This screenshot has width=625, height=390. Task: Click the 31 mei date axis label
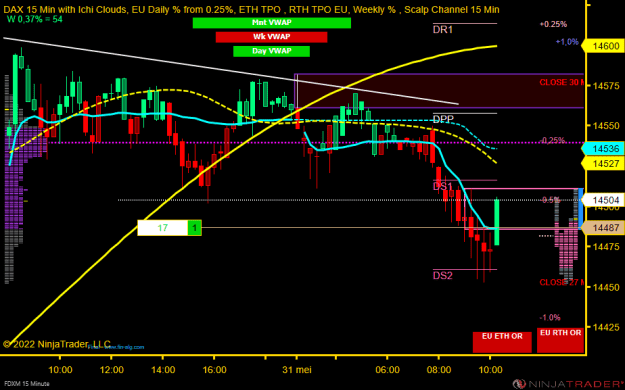[x=297, y=370]
